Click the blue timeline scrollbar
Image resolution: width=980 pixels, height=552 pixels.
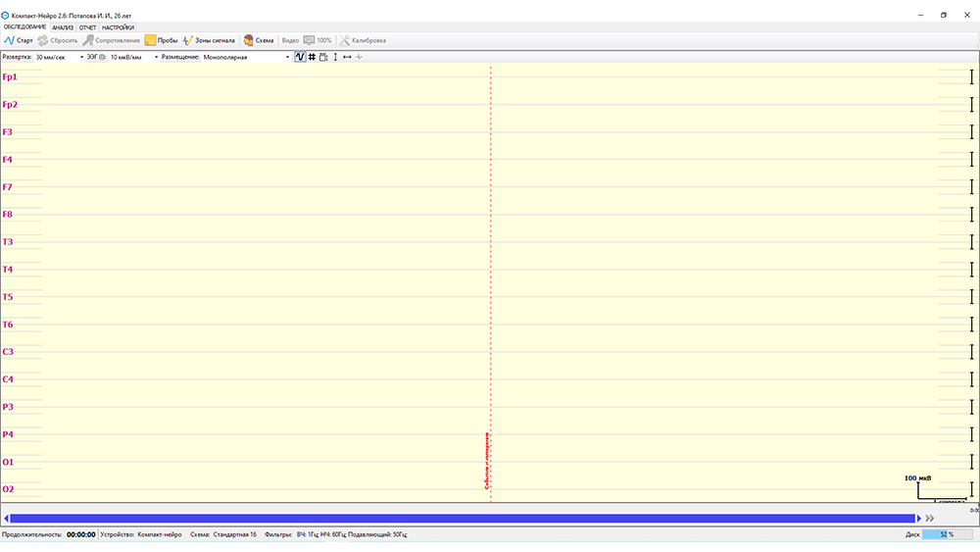click(x=461, y=518)
